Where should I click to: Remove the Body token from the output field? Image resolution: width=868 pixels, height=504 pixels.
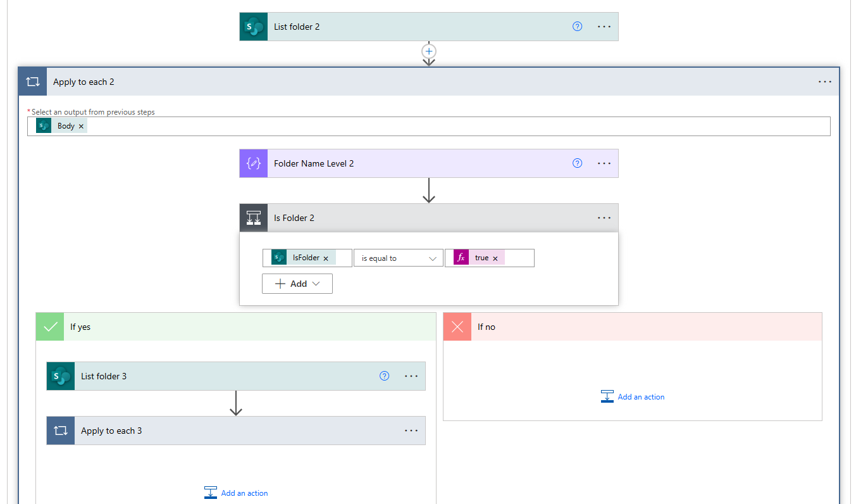(81, 127)
